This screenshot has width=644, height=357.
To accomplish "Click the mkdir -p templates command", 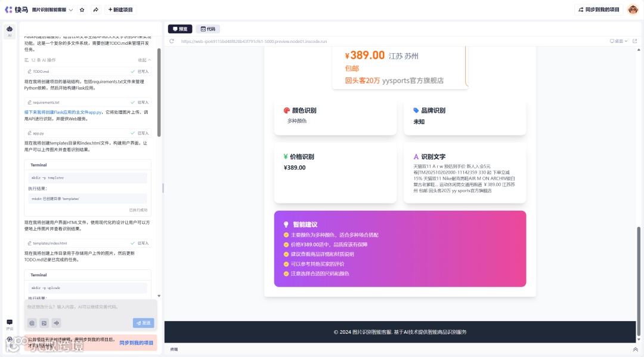I will (x=88, y=178).
